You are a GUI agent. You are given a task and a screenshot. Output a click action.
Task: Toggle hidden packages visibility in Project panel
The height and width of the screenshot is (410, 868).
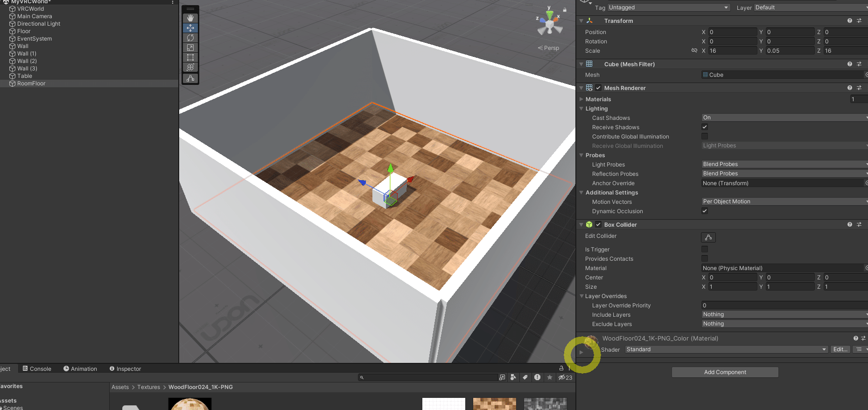(x=565, y=377)
